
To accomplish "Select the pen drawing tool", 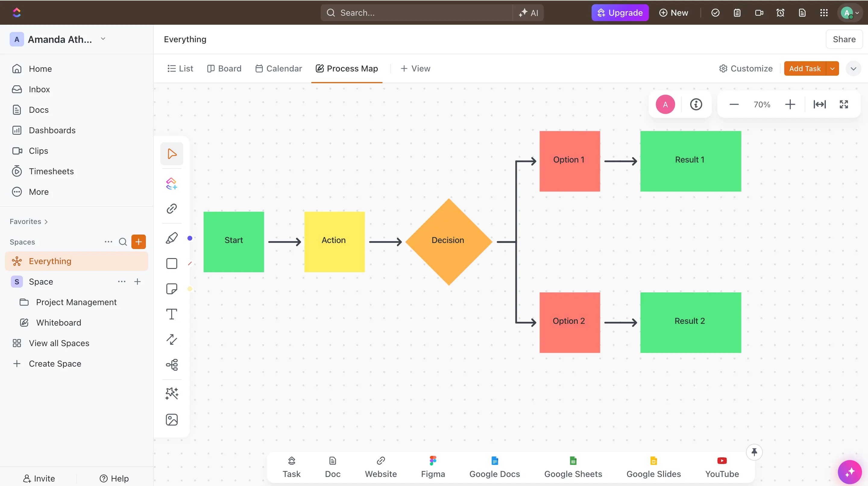I will [x=171, y=238].
